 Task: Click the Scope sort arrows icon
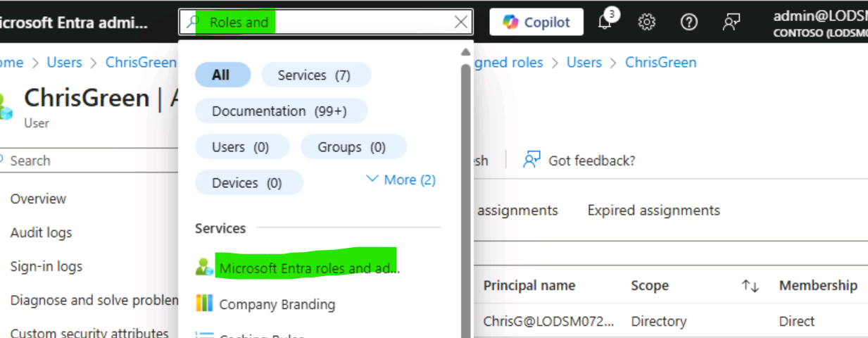pyautogui.click(x=750, y=286)
